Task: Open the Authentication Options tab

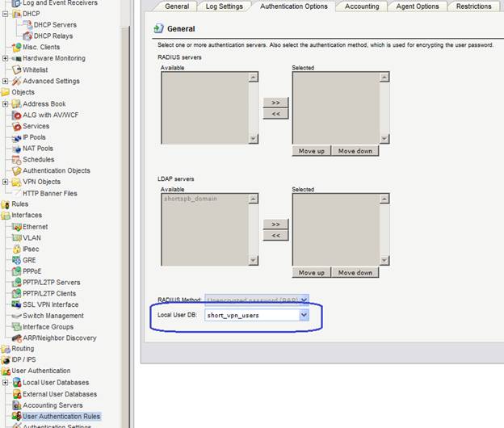Action: click(x=294, y=6)
